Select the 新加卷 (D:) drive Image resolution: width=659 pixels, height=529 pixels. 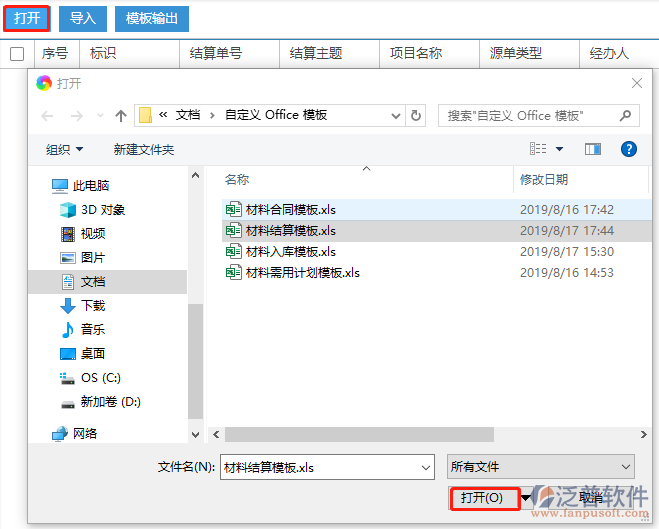coord(100,402)
